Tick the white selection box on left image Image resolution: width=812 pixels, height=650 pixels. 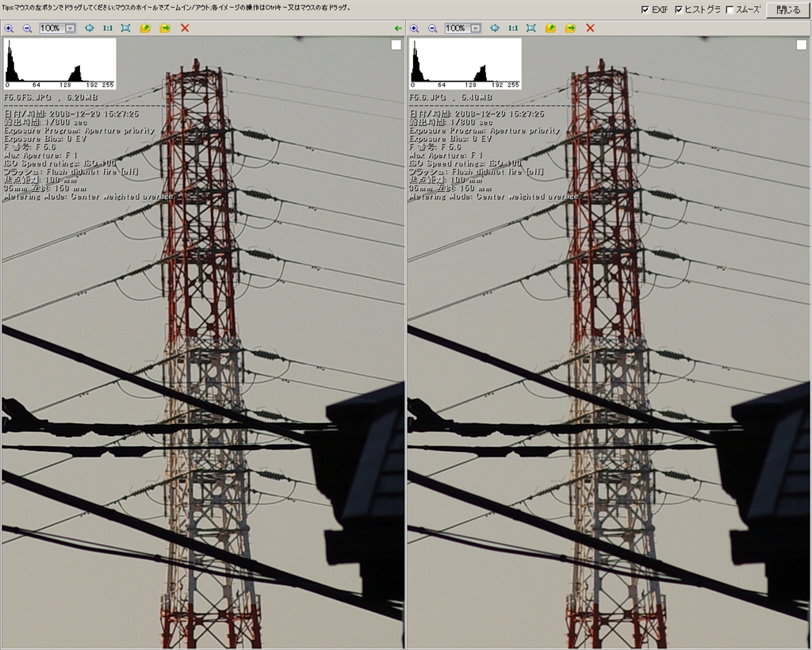396,45
